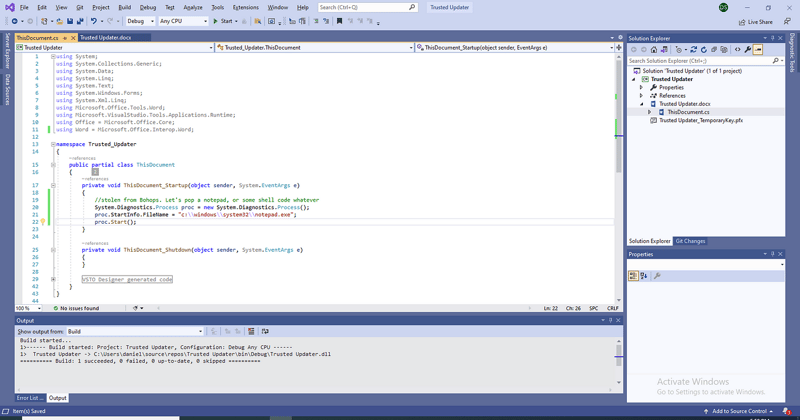Open Properties wrench in Solution Explorer toolbar
This screenshot has width=800, height=420.
(x=748, y=50)
